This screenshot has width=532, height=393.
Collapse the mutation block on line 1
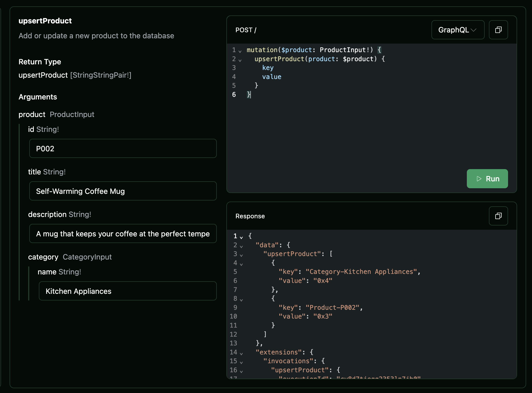[x=240, y=51]
